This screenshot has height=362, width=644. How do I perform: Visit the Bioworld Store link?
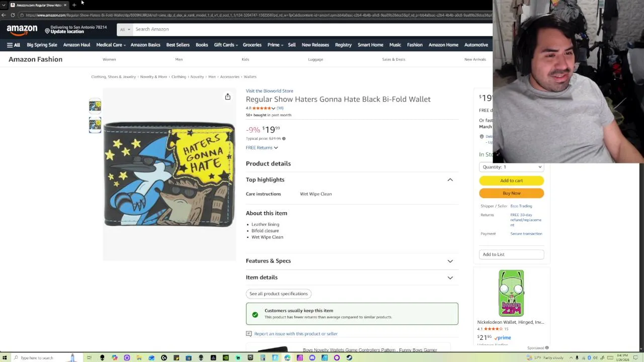click(x=269, y=91)
